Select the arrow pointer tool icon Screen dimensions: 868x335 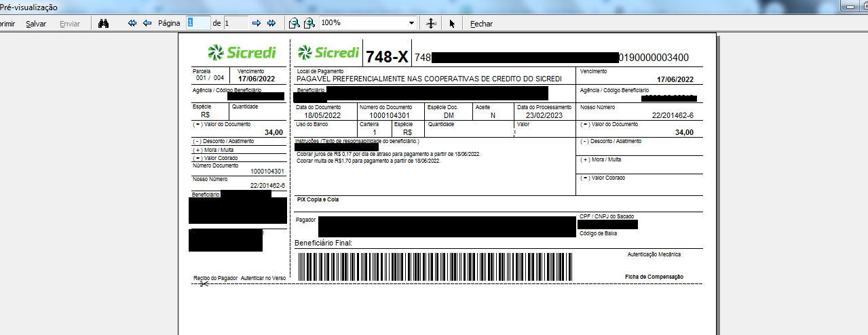[x=453, y=23]
